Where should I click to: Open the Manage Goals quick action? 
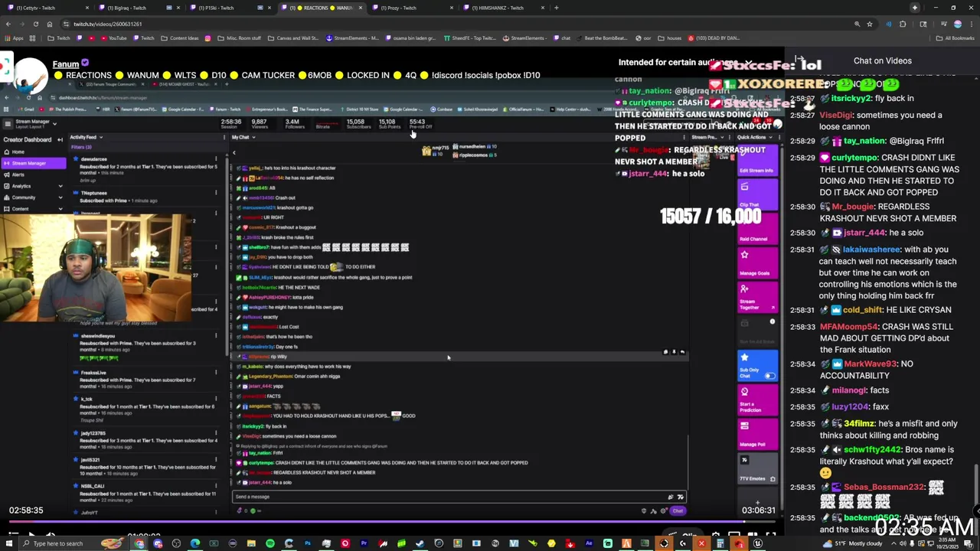pos(756,262)
